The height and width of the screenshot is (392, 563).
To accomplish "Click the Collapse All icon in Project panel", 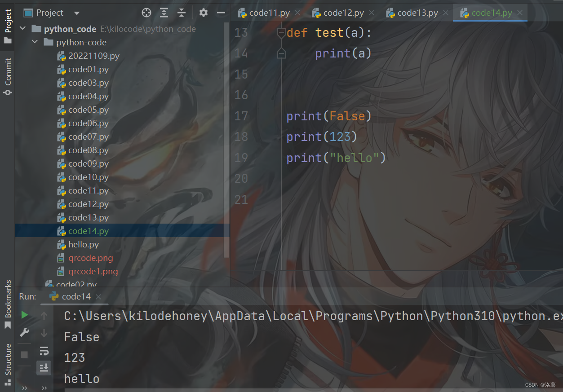I will point(182,13).
